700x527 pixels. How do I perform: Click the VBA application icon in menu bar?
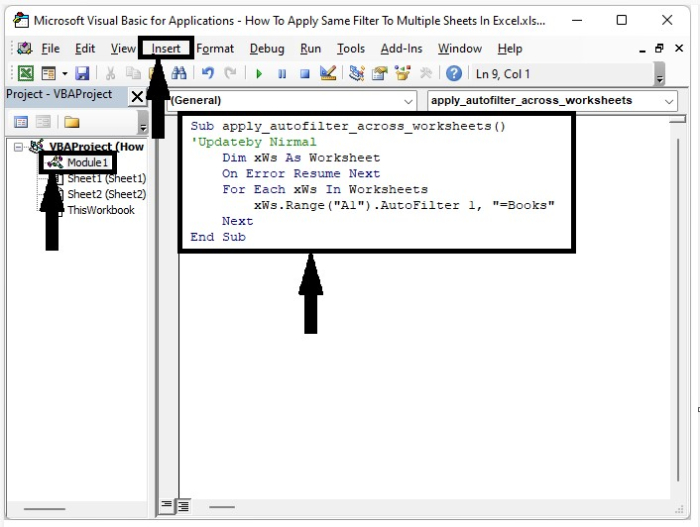(x=25, y=48)
